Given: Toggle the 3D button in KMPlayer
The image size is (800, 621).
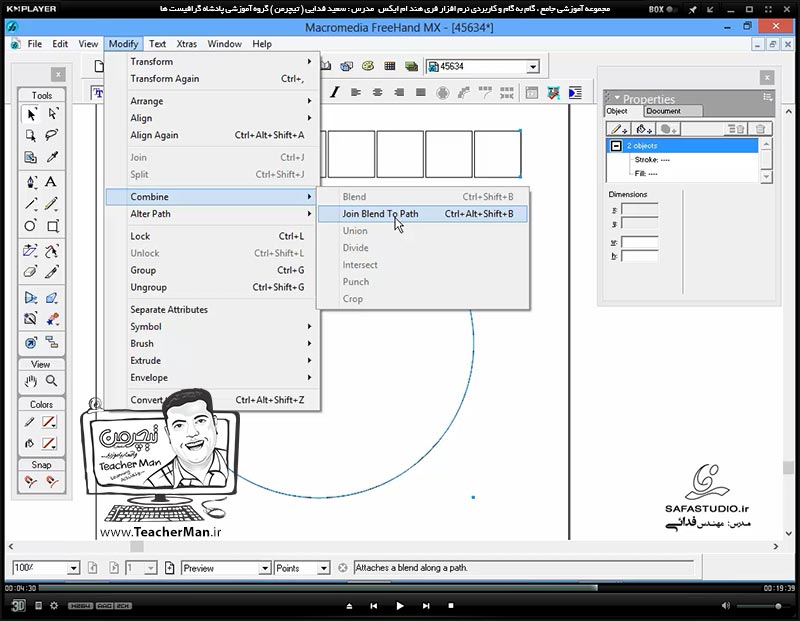Looking at the screenshot, I should coord(18,606).
